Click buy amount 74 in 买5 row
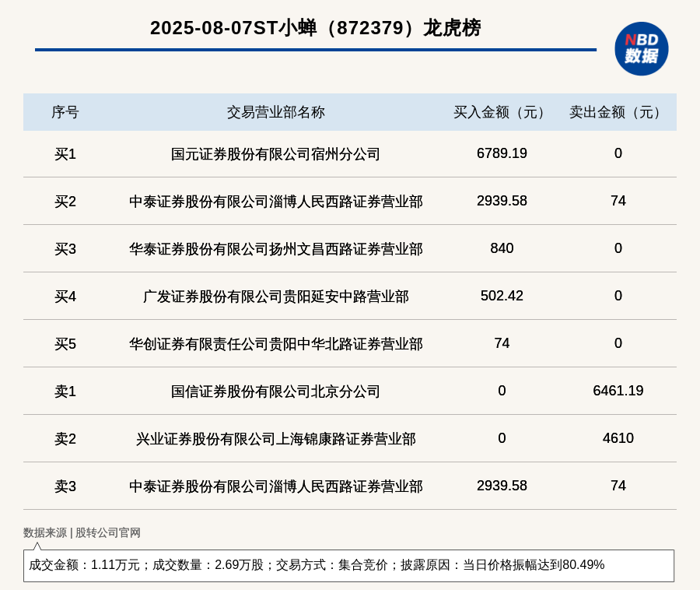The image size is (700, 590). pyautogui.click(x=502, y=343)
